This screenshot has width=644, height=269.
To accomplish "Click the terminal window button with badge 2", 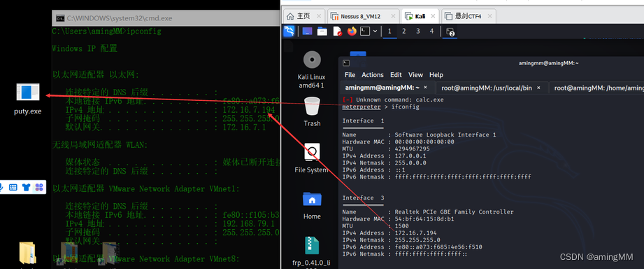I will [x=450, y=32].
